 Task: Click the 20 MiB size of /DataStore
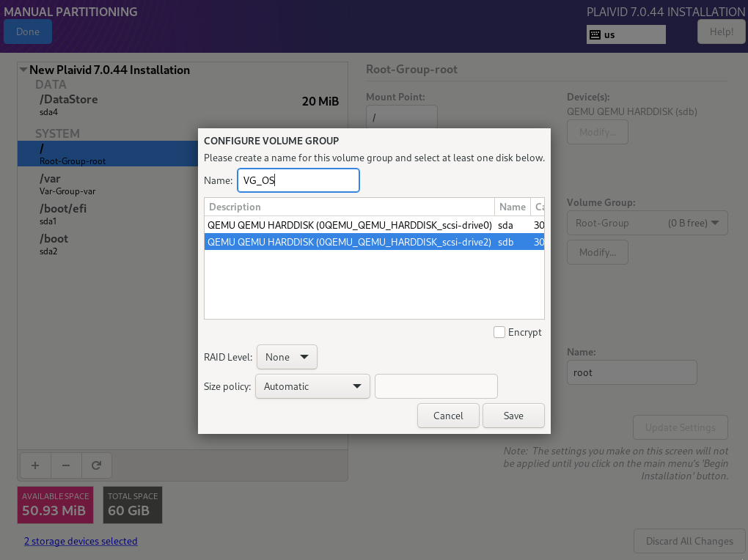(320, 101)
